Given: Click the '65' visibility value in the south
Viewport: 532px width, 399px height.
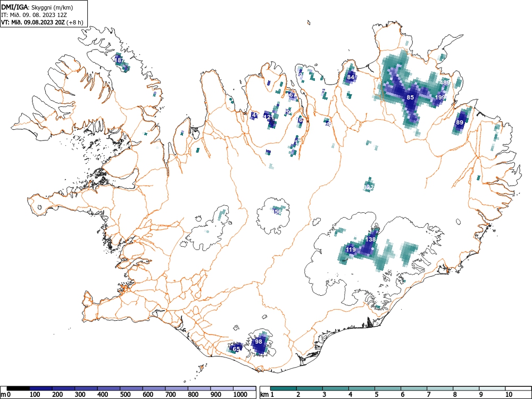Looking at the screenshot, I should (237, 349).
